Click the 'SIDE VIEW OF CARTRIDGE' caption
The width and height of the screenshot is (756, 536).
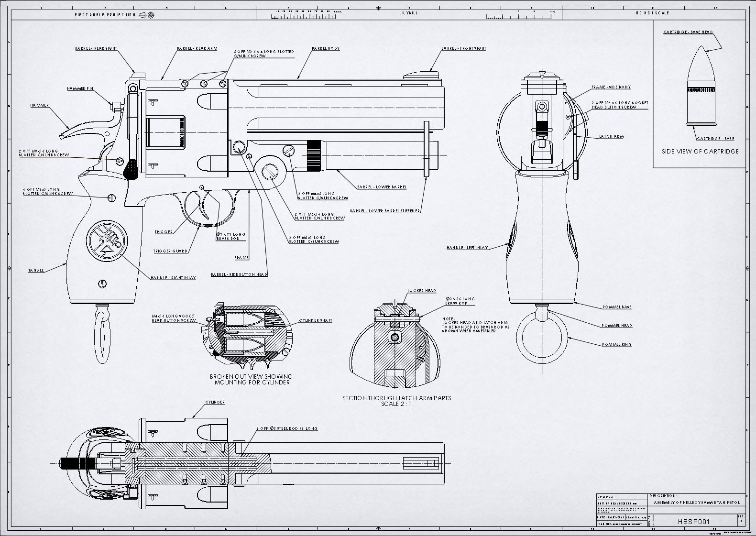pyautogui.click(x=700, y=151)
